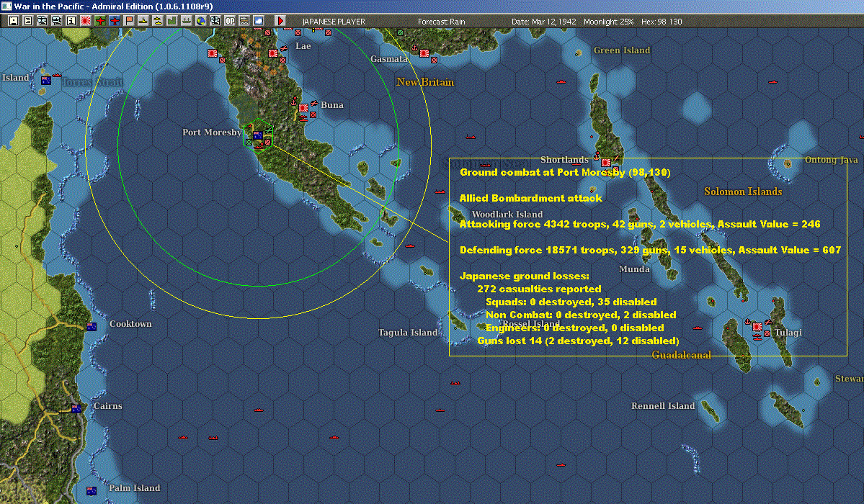
Task: Click the save game disk icon
Action: [x=14, y=21]
